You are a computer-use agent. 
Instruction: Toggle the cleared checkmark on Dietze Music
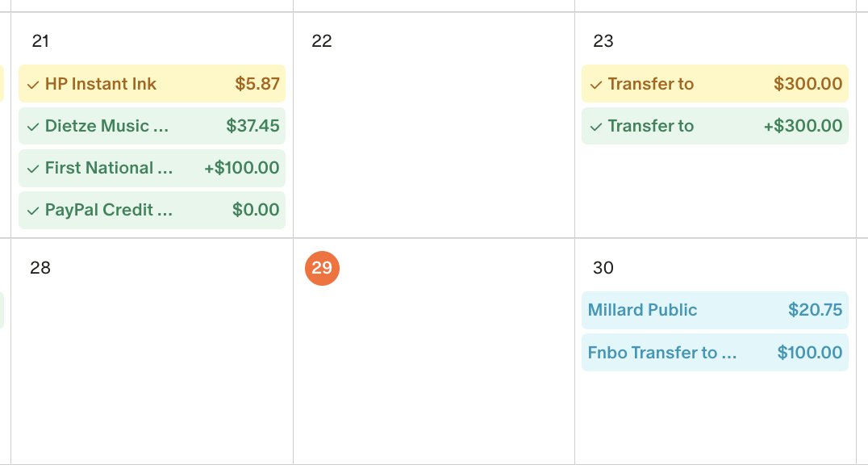32,126
